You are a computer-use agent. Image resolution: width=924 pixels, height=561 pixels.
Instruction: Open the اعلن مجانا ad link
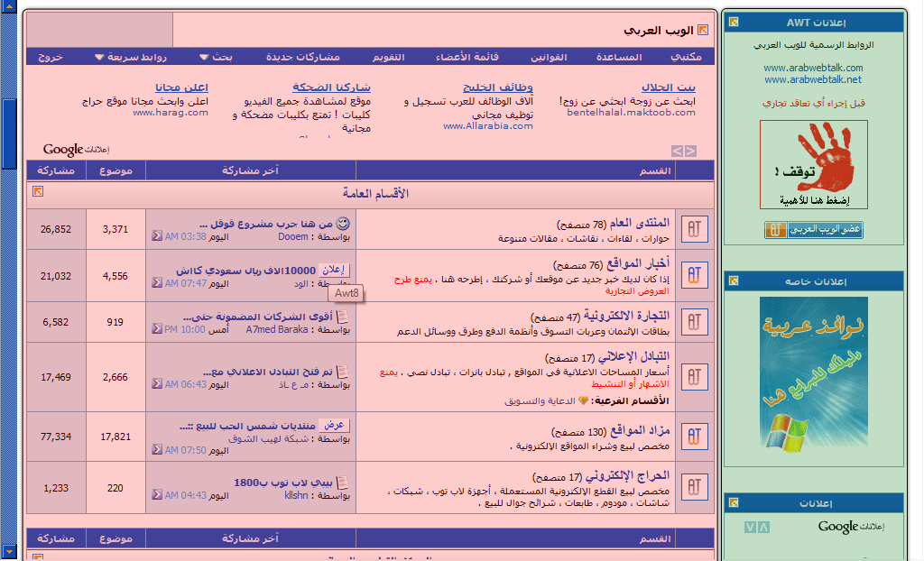(x=181, y=87)
